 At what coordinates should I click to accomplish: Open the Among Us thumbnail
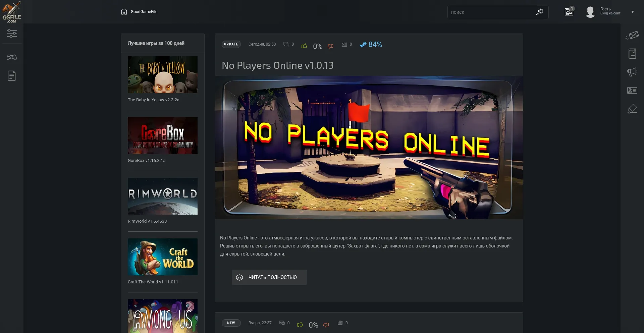click(x=163, y=316)
